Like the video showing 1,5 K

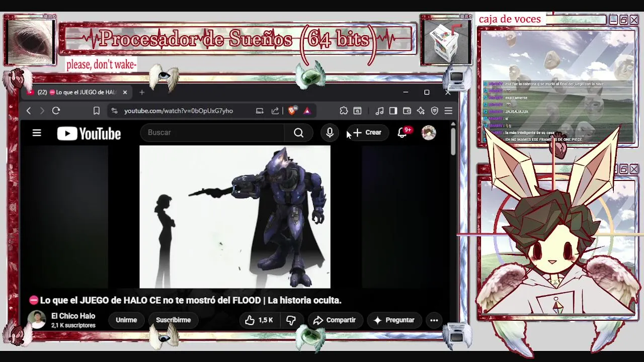pyautogui.click(x=259, y=320)
